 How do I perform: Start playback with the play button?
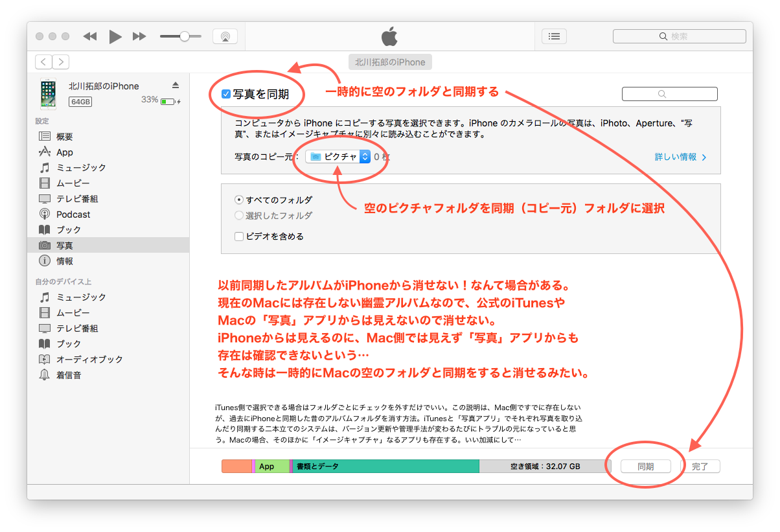[x=115, y=37]
